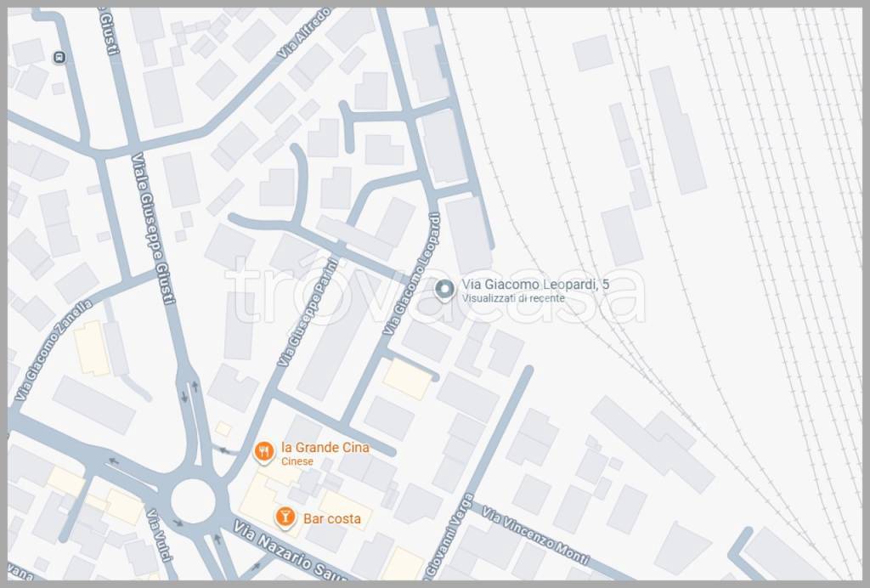Select the "Via Giacomo Leopardi, 5" address label
Image resolution: width=870 pixels, height=588 pixels.
pyautogui.click(x=535, y=285)
